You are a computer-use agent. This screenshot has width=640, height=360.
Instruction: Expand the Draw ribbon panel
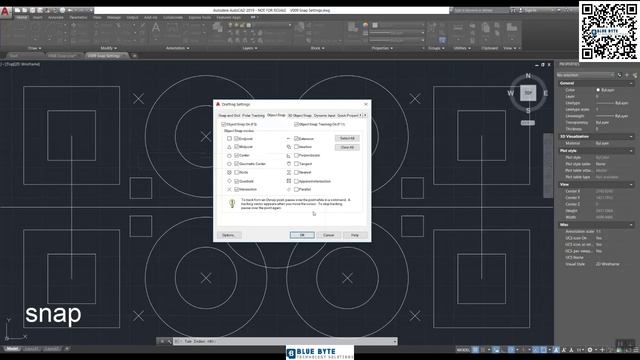34,48
